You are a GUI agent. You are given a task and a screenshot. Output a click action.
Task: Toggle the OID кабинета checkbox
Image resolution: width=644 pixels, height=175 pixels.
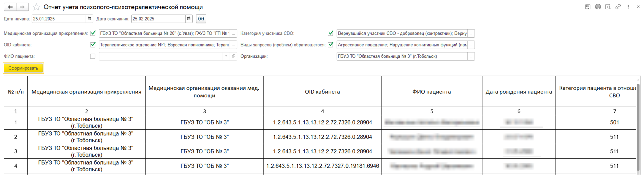coord(93,45)
